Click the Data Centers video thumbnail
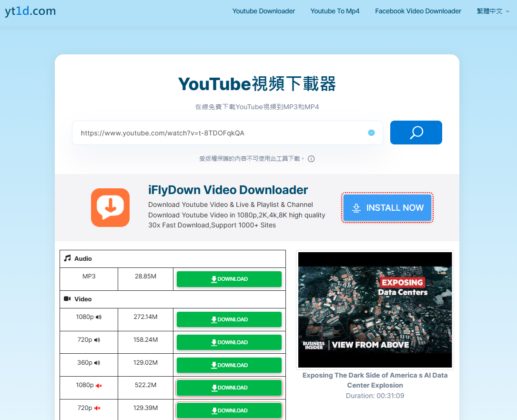 375,310
